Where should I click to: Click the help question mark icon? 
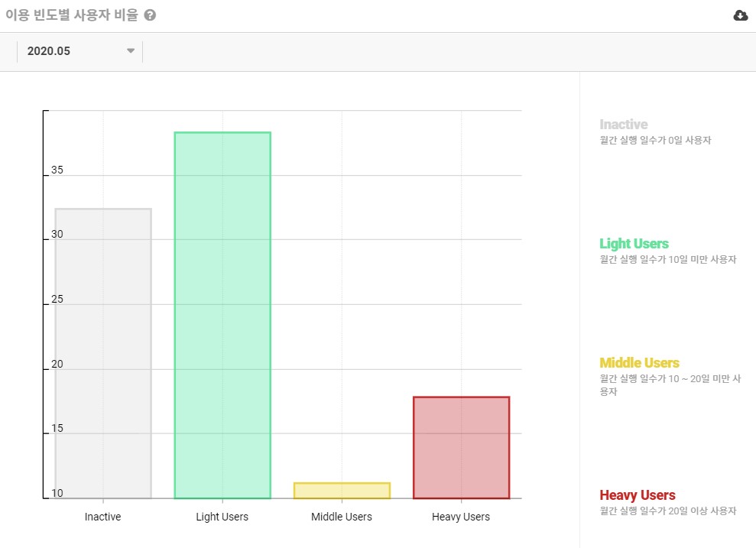(x=150, y=15)
